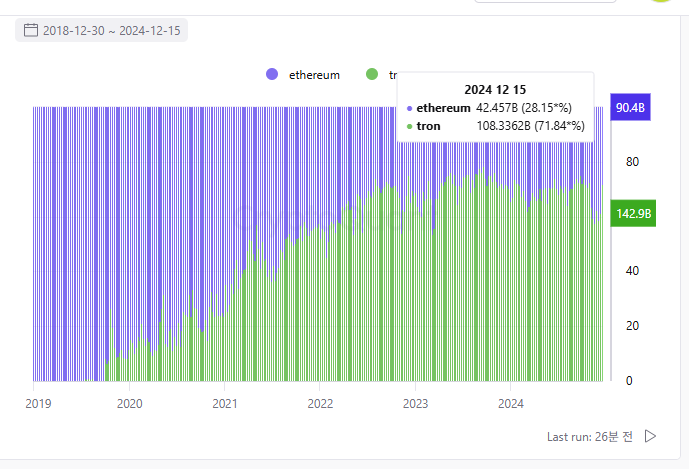This screenshot has height=469, width=689.
Task: Click the 2024 x-axis label
Action: (x=511, y=404)
